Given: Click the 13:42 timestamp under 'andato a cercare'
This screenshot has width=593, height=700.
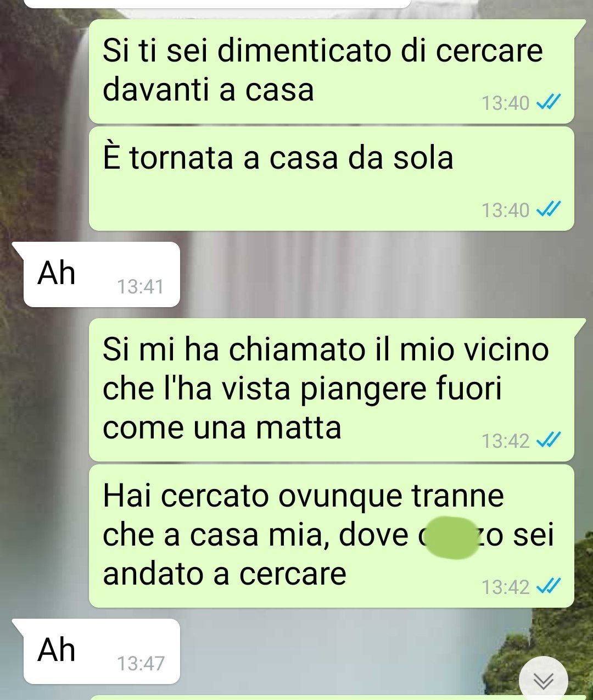Looking at the screenshot, I should [505, 587].
